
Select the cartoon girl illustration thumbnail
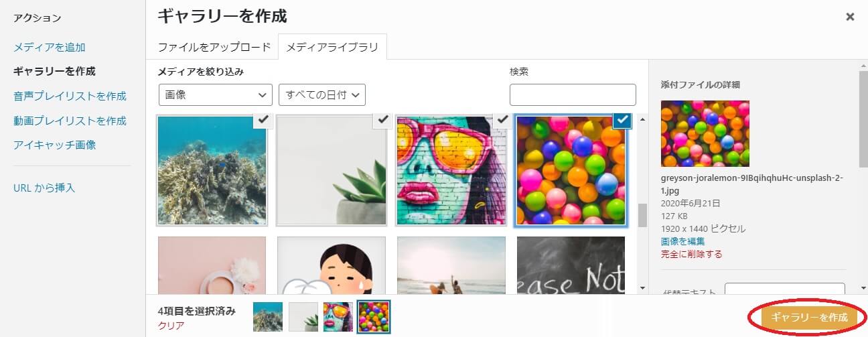pos(332,265)
